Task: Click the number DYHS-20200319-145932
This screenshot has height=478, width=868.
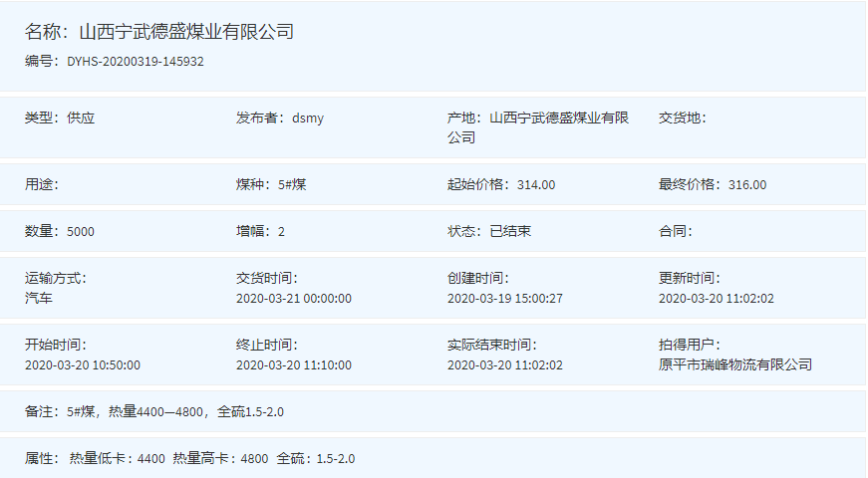Action: tap(136, 62)
